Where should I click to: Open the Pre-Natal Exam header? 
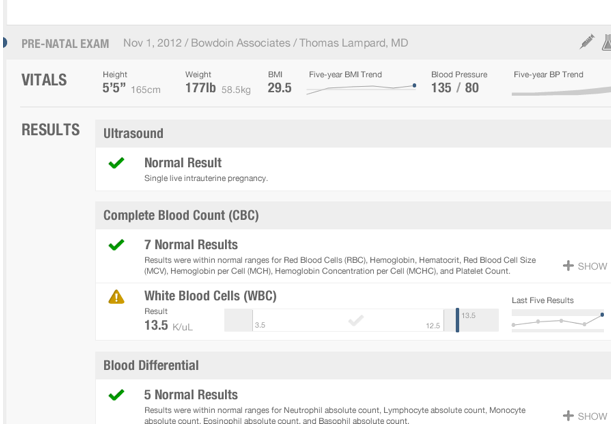(64, 44)
